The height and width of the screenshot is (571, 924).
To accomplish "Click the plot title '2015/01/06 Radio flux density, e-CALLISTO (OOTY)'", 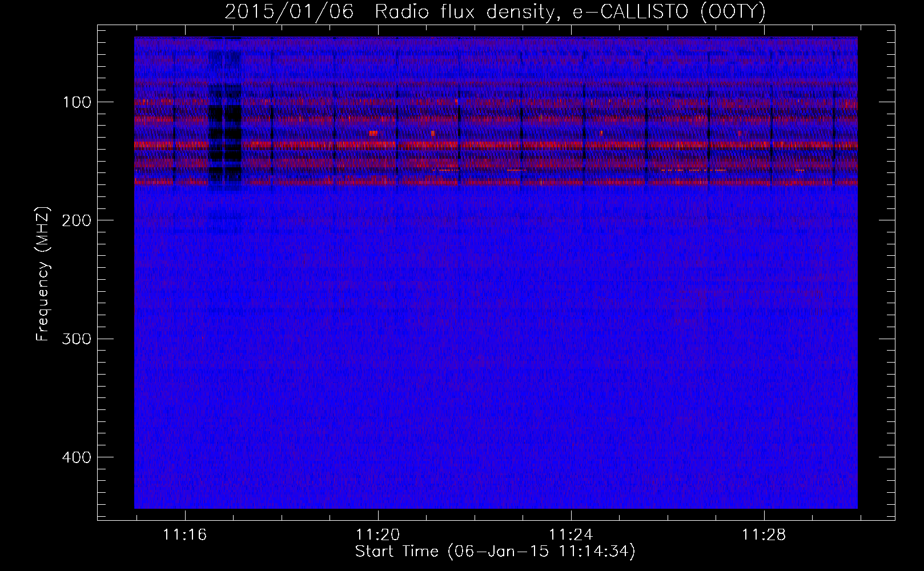I will click(x=495, y=11).
